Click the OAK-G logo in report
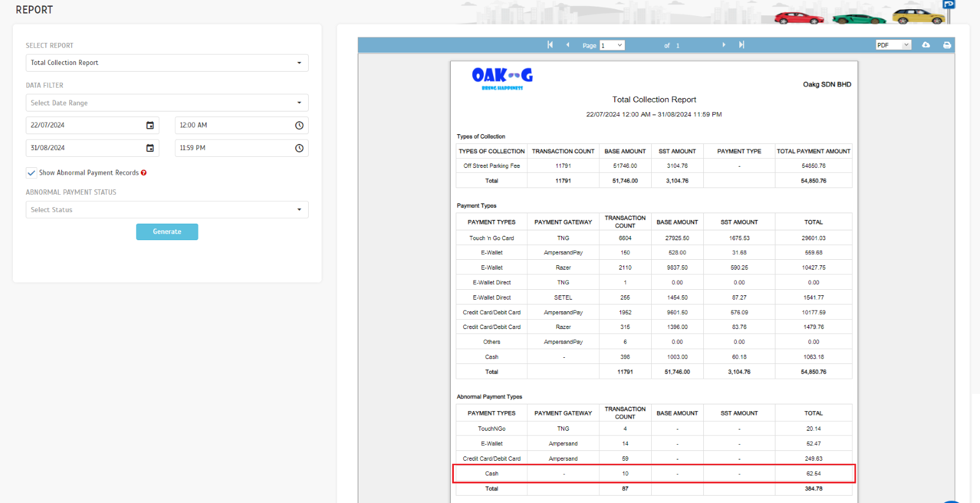 click(502, 78)
